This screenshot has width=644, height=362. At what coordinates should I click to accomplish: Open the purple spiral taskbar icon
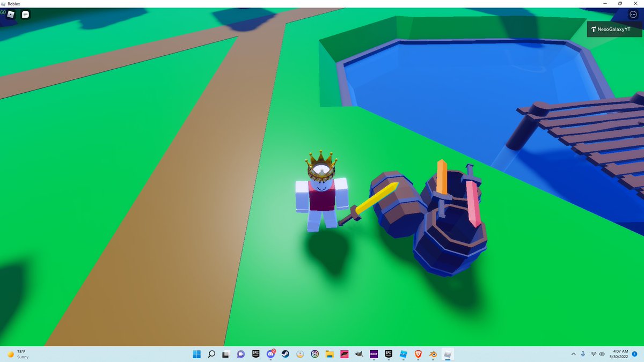pos(315,354)
